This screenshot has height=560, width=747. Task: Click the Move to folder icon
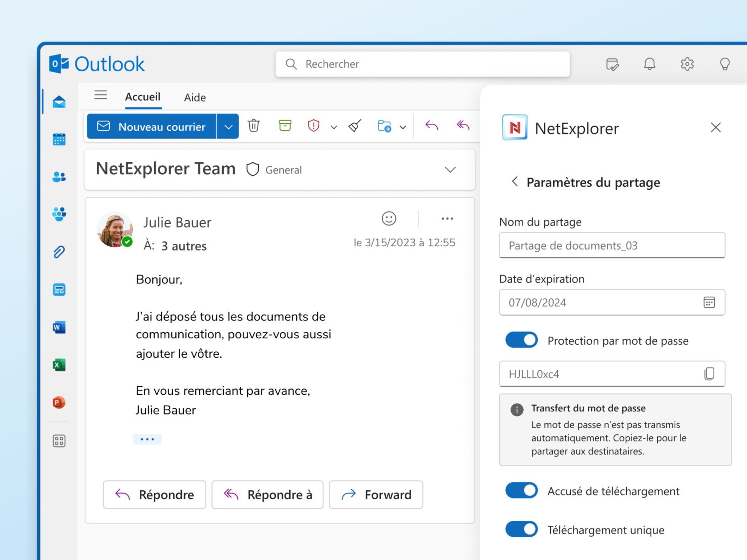point(384,126)
